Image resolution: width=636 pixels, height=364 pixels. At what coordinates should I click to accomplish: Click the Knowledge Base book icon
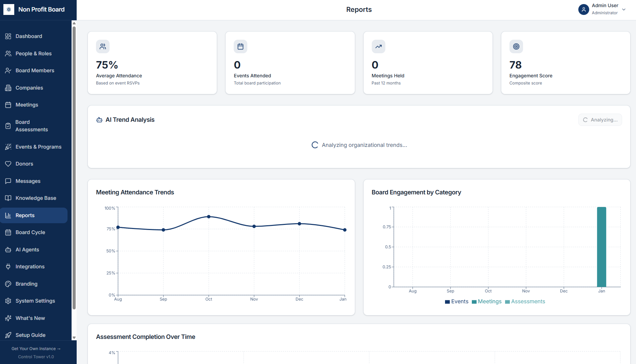8,198
